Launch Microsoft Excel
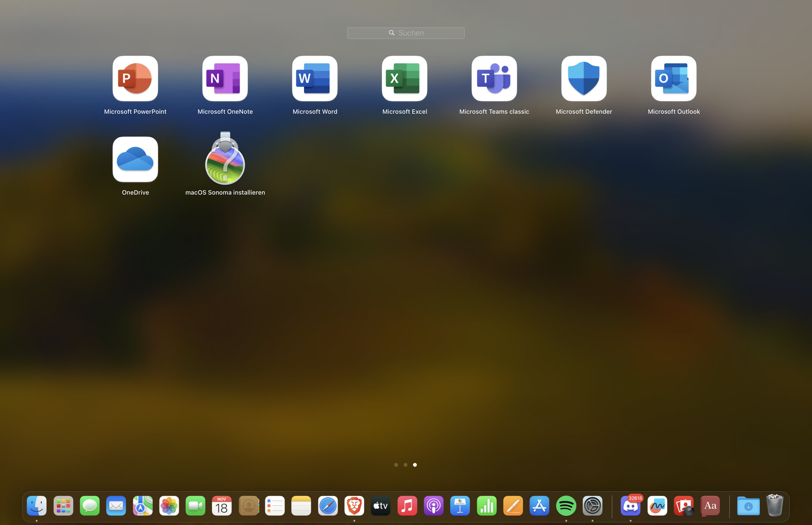The height and width of the screenshot is (525, 812). coord(404,78)
